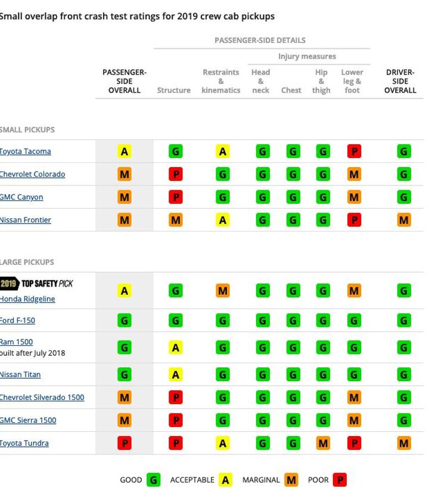
Task: Click Ram 1500's acceptable structure rating icon
Action: click(x=175, y=348)
